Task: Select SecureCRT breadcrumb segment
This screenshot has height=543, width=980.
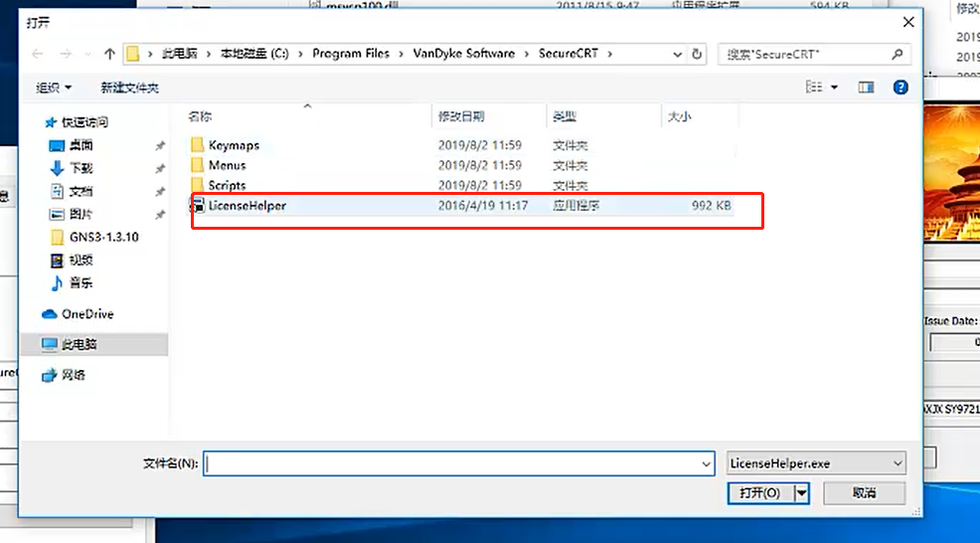Action: click(569, 54)
